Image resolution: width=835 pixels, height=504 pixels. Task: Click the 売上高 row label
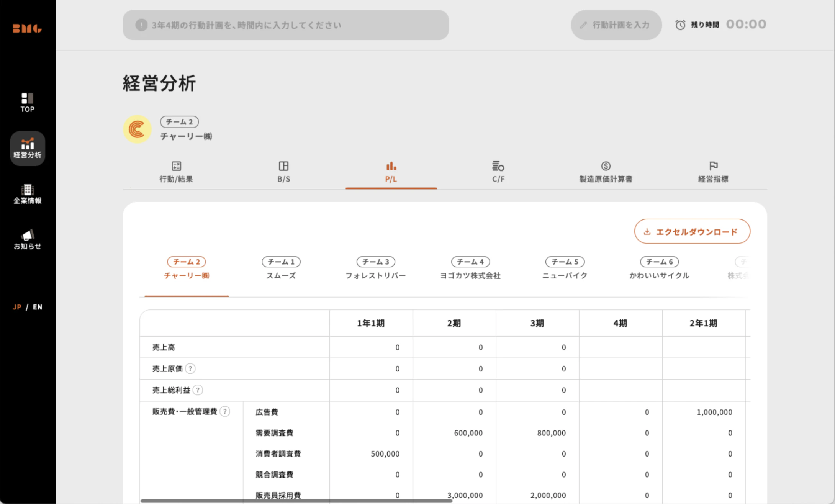[x=164, y=347]
